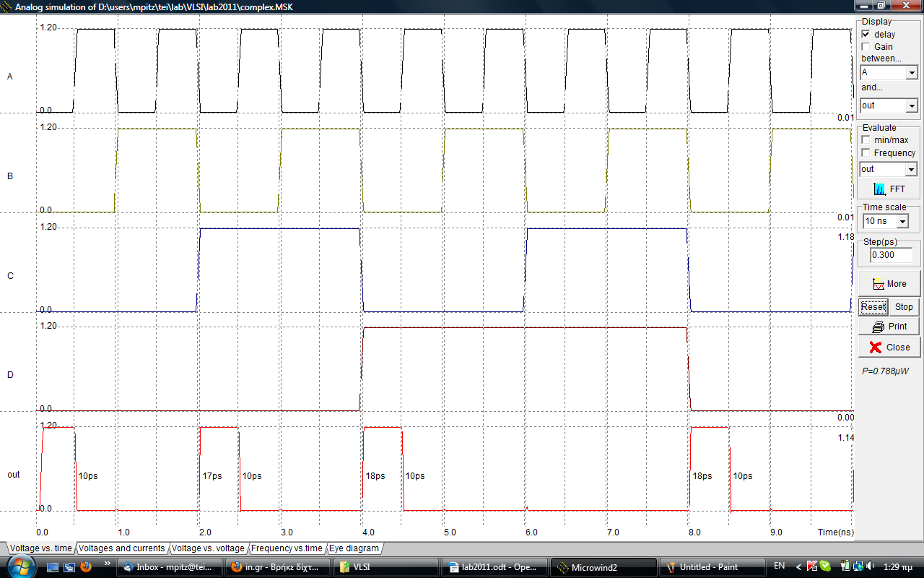Click the signal B label
The width and height of the screenshot is (924, 578).
(9, 176)
